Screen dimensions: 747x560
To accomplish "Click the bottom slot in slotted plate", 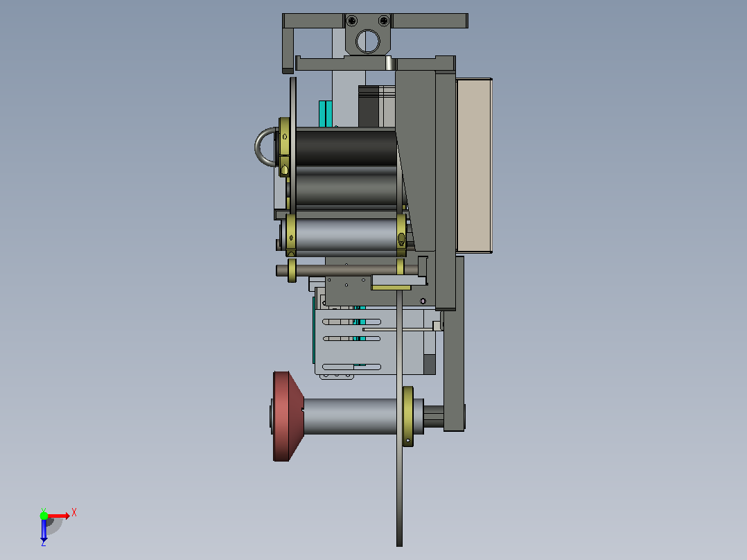I will [x=351, y=367].
